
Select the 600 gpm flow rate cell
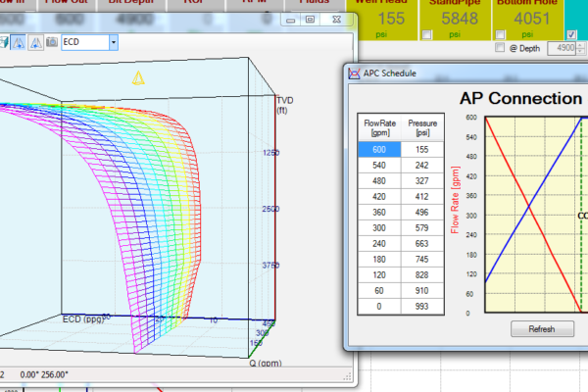coord(380,150)
